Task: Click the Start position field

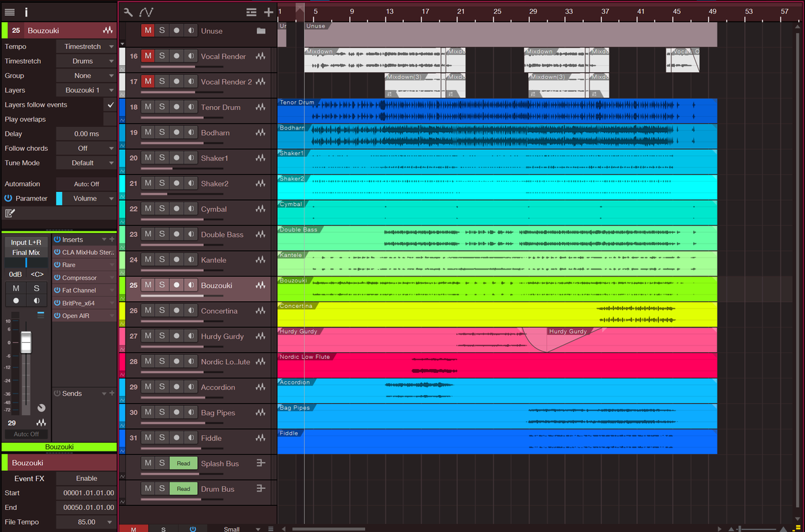Action: pyautogui.click(x=87, y=493)
